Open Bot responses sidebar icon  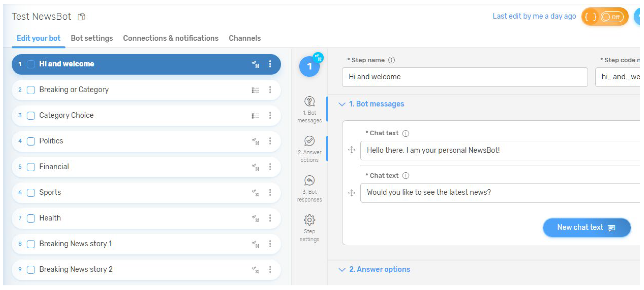pyautogui.click(x=309, y=181)
